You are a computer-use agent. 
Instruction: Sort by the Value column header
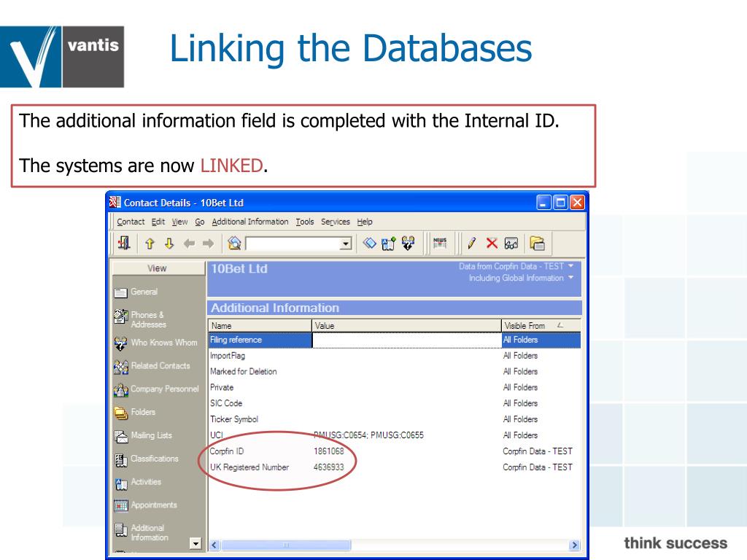(x=407, y=326)
